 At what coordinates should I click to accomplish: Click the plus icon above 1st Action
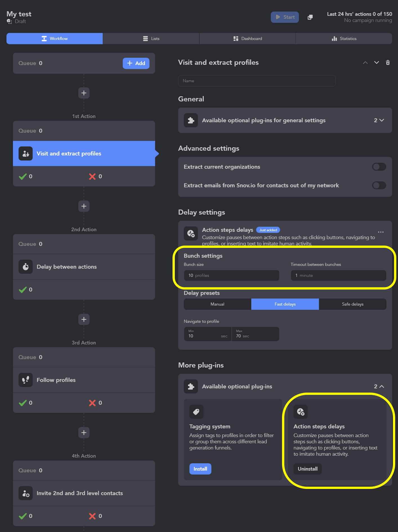point(84,93)
